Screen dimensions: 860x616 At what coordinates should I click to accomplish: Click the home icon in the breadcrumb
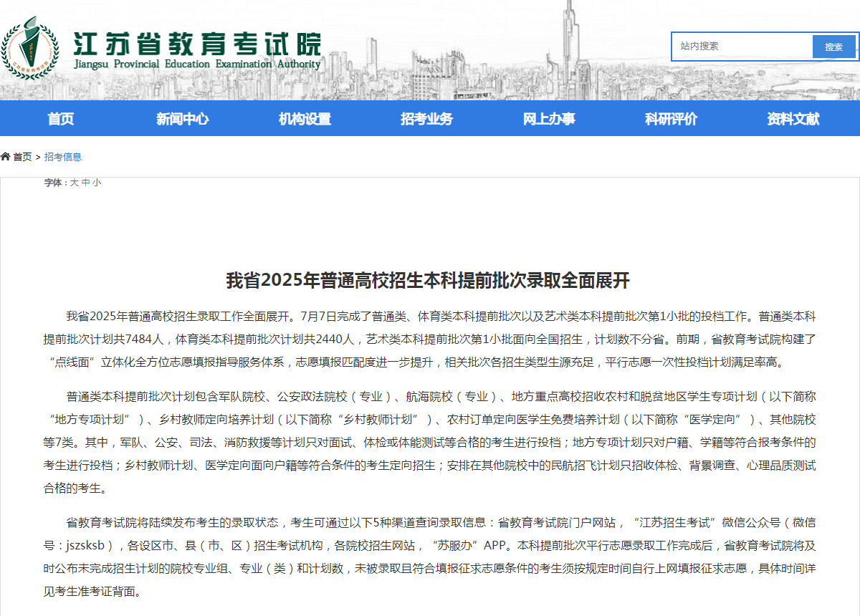point(5,157)
